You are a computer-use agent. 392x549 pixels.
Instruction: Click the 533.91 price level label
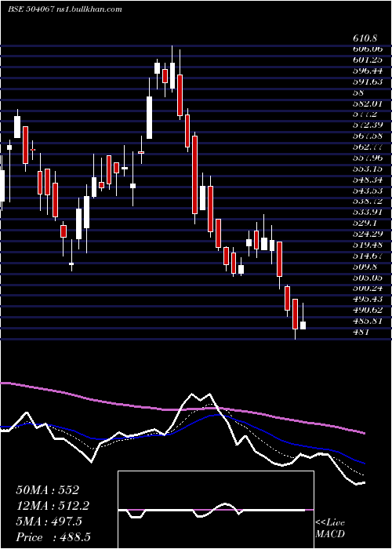[x=368, y=212]
